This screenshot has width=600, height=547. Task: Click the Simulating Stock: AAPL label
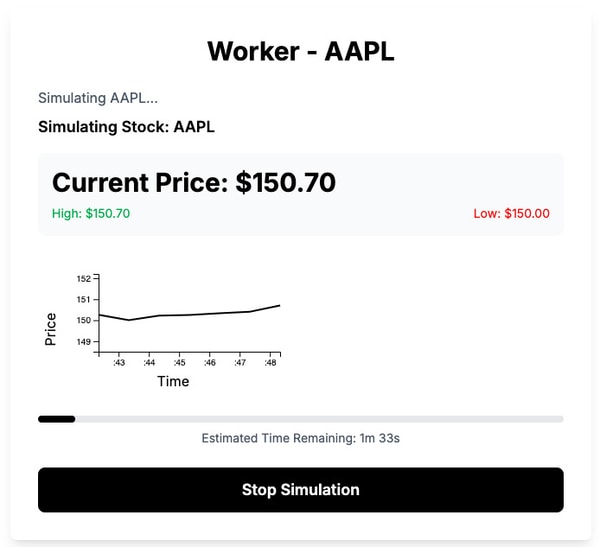[x=126, y=127]
